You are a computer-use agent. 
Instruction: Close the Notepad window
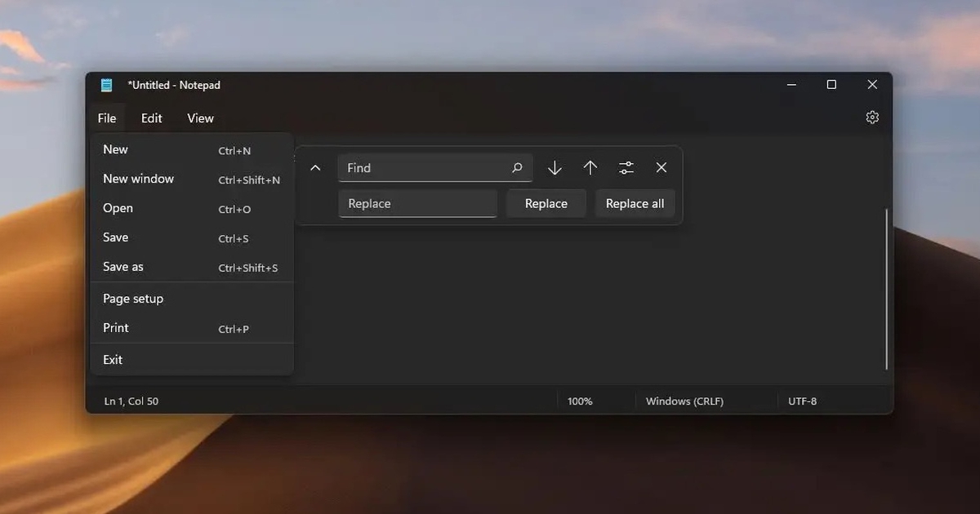point(872,85)
